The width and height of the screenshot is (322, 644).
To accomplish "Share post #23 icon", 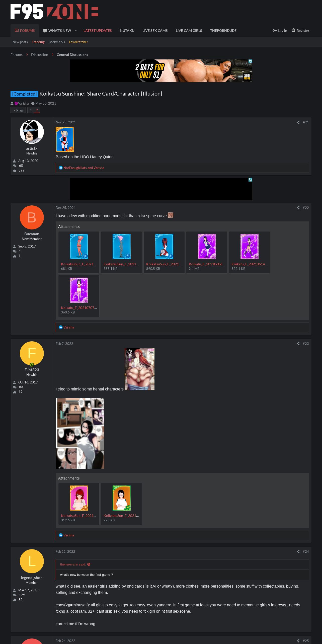I will pos(298,344).
